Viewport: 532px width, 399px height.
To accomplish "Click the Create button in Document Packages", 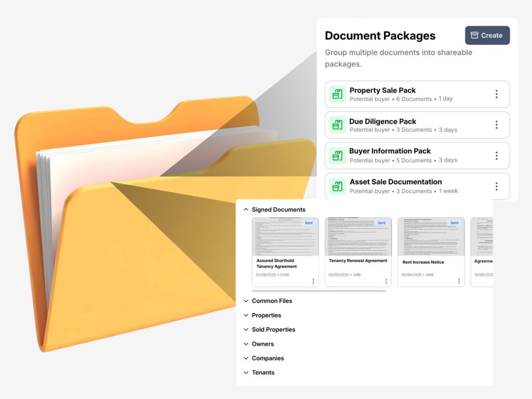I will click(487, 35).
